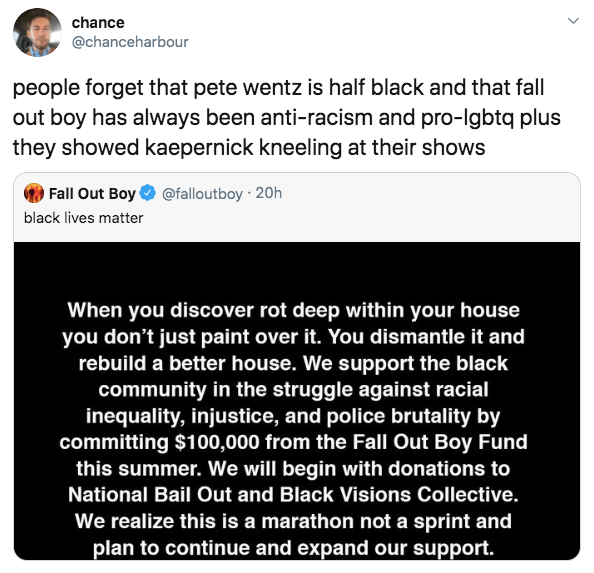Open the Fall Out Boy account name
The width and height of the screenshot is (594, 573).
[x=92, y=194]
